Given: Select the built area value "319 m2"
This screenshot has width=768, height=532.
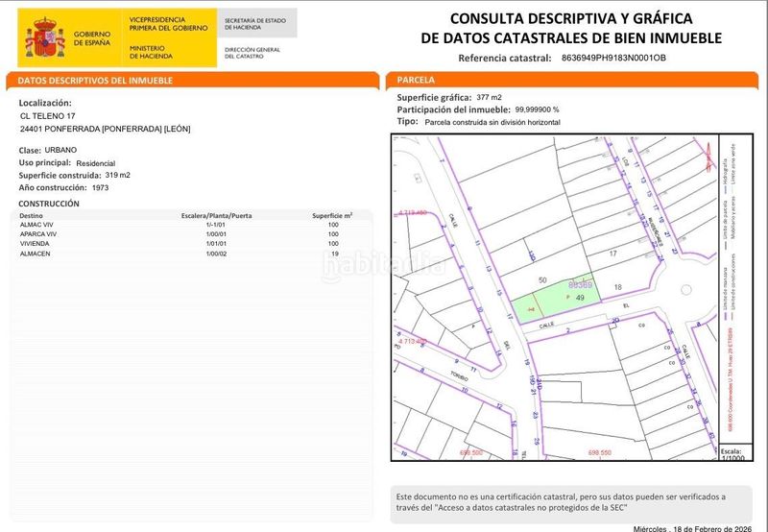Looking at the screenshot, I should pyautogui.click(x=117, y=175).
